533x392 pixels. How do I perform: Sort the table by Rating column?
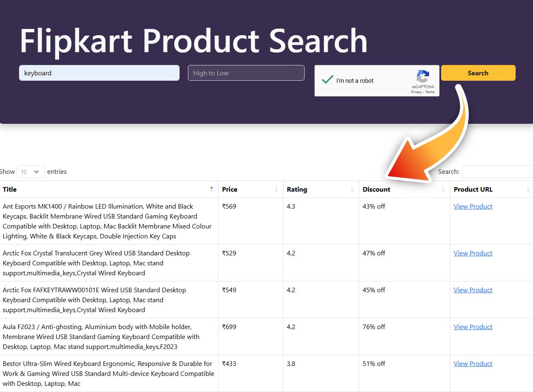click(321, 189)
